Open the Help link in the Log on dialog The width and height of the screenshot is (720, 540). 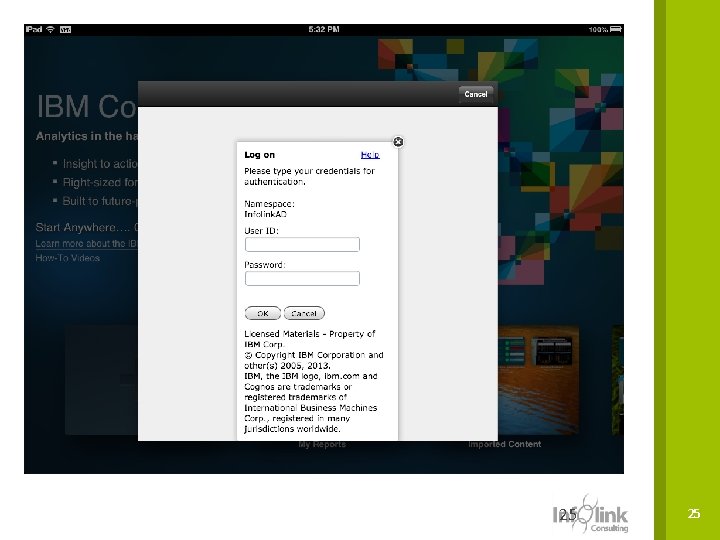370,155
